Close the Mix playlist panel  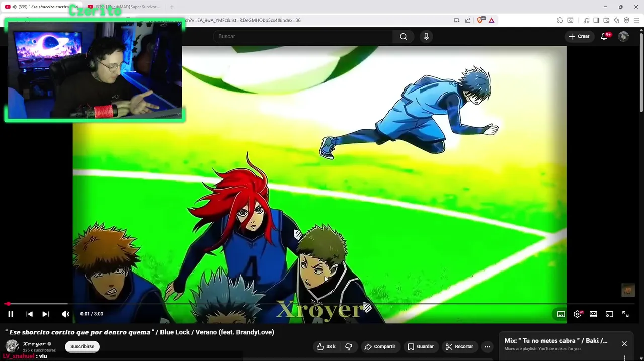pos(624,344)
